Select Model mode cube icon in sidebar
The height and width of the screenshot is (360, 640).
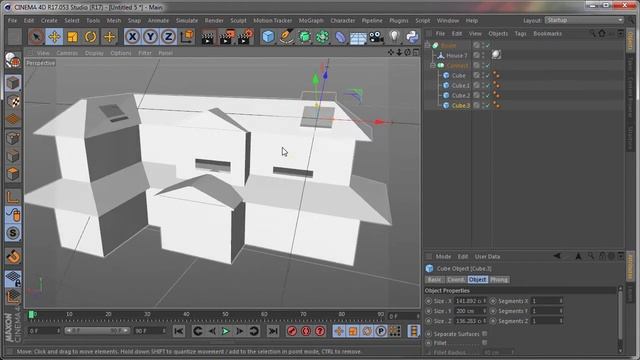point(13,83)
